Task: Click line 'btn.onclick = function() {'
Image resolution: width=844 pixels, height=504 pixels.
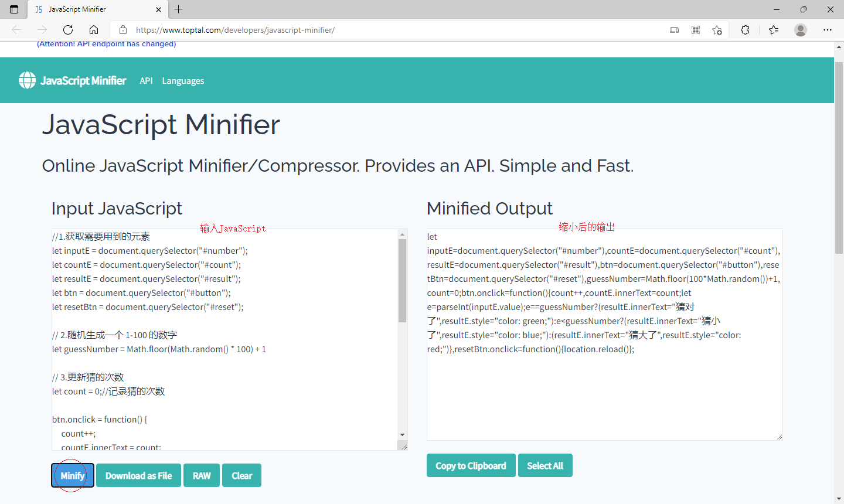Action: (100, 420)
